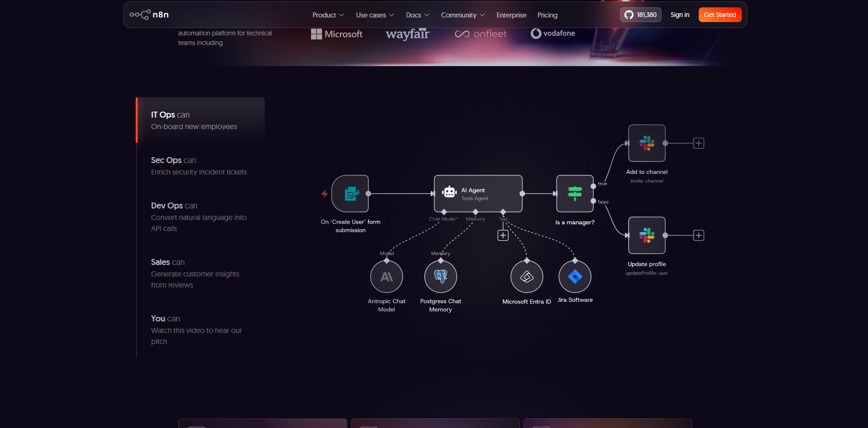Select the Dev Ops use case tab
The image size is (868, 428).
click(x=199, y=216)
